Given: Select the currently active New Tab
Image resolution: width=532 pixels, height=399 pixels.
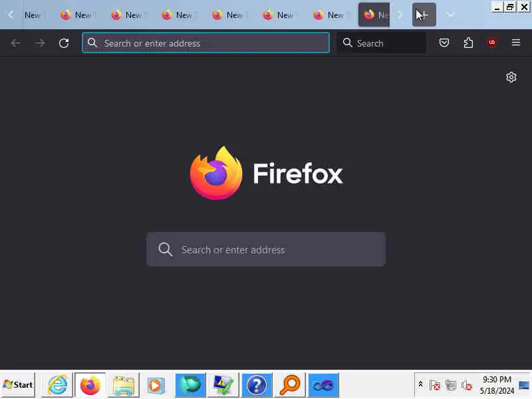Looking at the screenshot, I should [374, 15].
